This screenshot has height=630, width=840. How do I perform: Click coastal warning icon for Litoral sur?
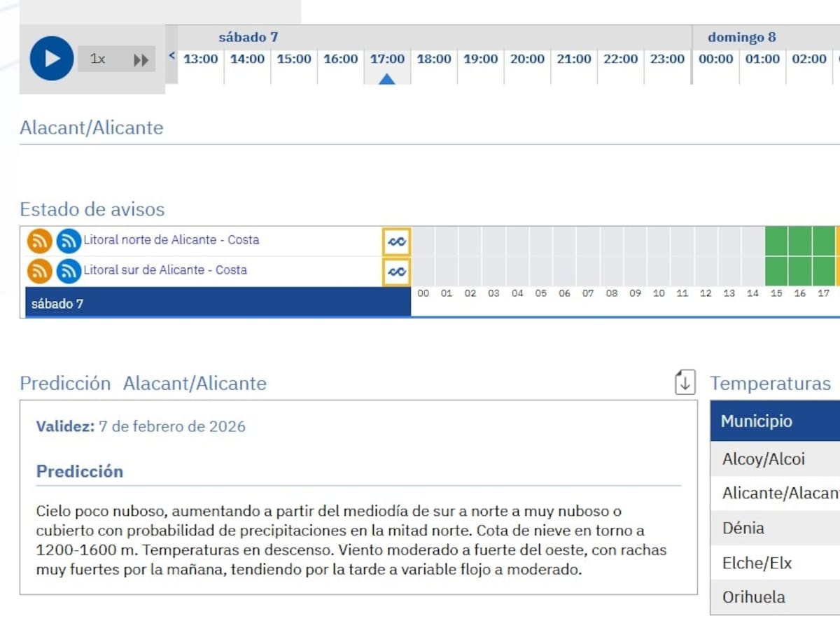pos(396,272)
